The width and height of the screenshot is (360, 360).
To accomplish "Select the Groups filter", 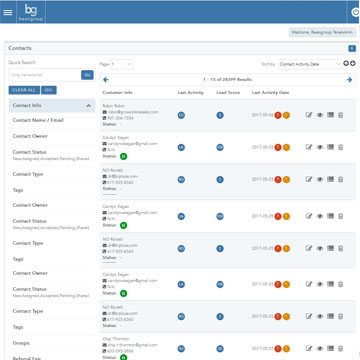I will click(21, 343).
